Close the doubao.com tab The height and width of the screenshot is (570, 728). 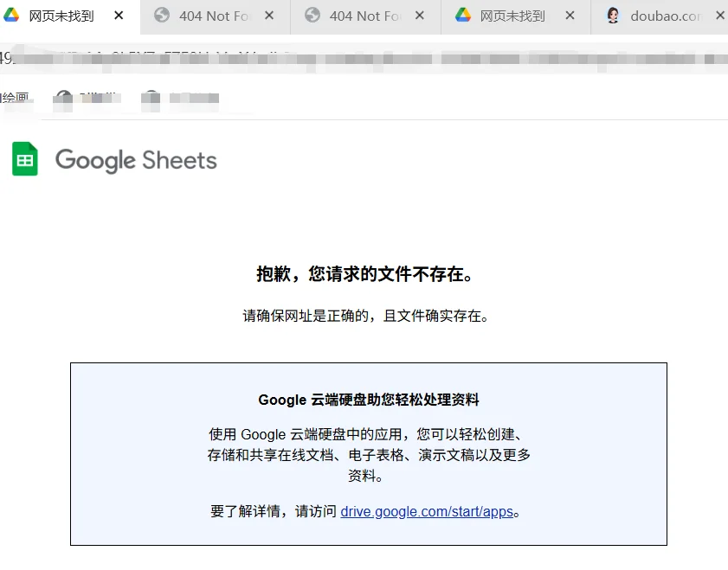720,15
